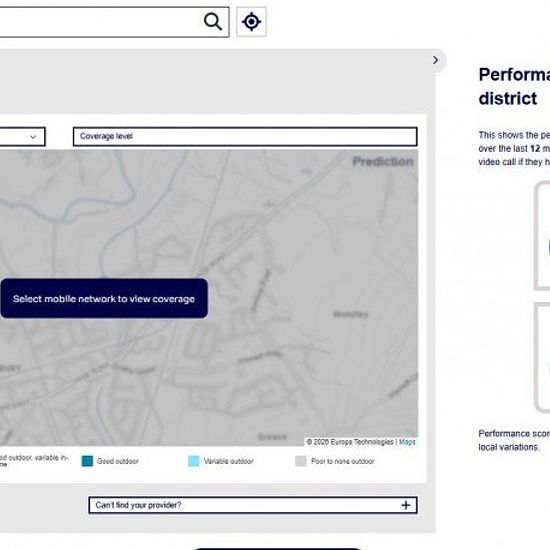The image size is (550, 550).
Task: Click the Poor to none outdoor swatch
Action: 301,461
